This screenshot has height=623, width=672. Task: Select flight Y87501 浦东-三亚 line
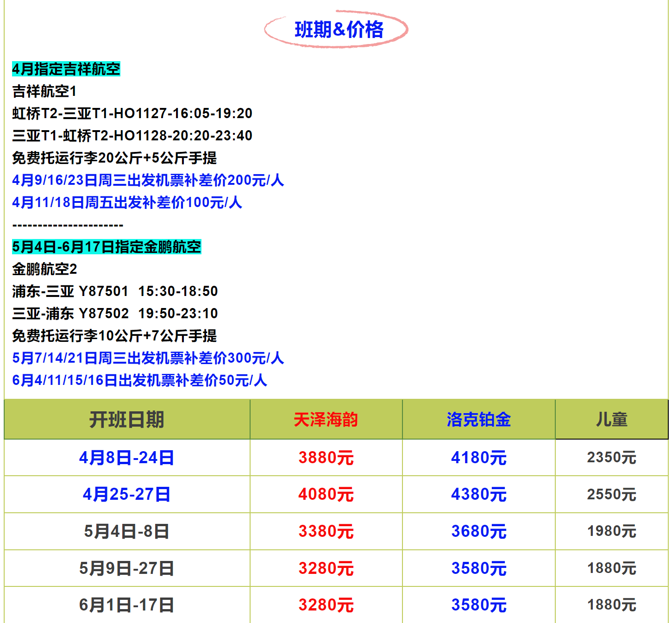(115, 291)
